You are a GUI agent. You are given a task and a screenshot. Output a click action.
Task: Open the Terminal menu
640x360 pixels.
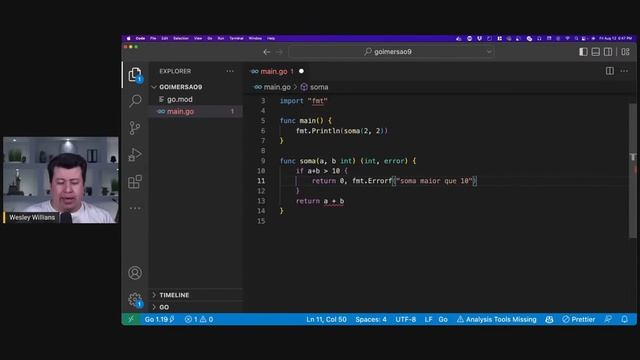236,38
